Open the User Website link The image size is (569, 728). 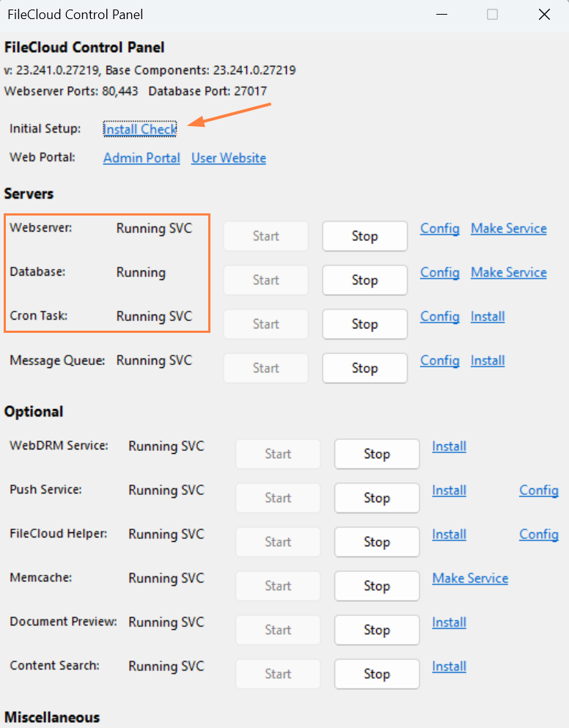tap(229, 158)
